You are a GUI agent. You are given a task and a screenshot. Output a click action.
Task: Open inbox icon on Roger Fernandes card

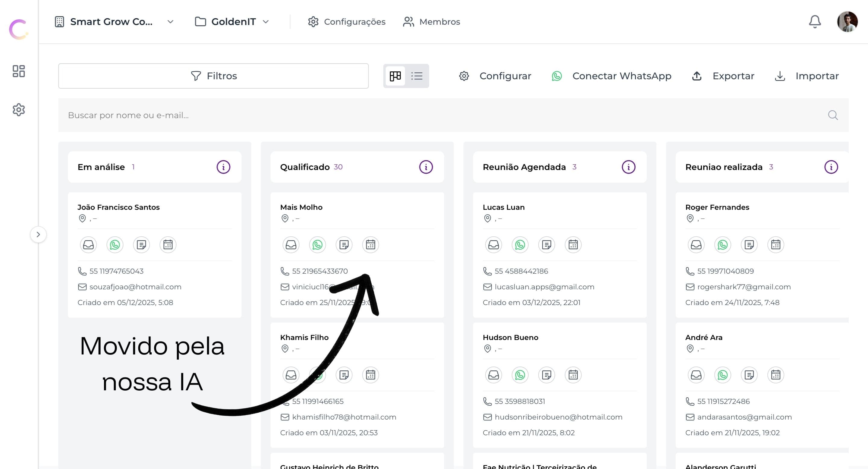696,245
